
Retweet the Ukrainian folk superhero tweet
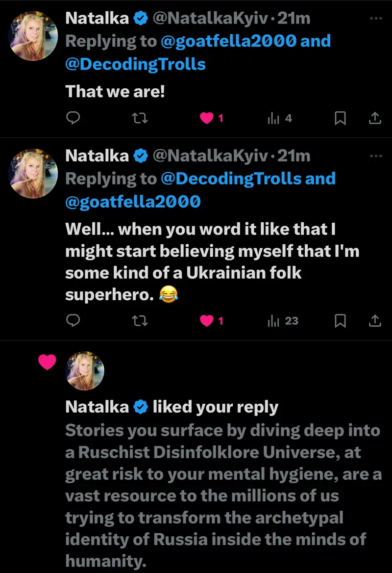click(x=140, y=320)
